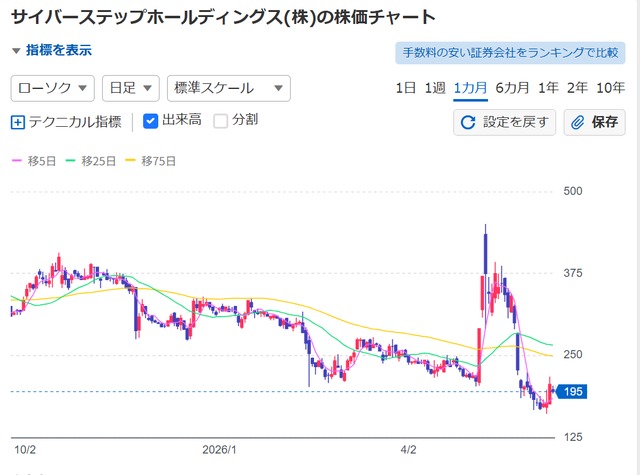Toggle the 移5日 moving average legend
This screenshot has height=475, width=640.
[34, 161]
